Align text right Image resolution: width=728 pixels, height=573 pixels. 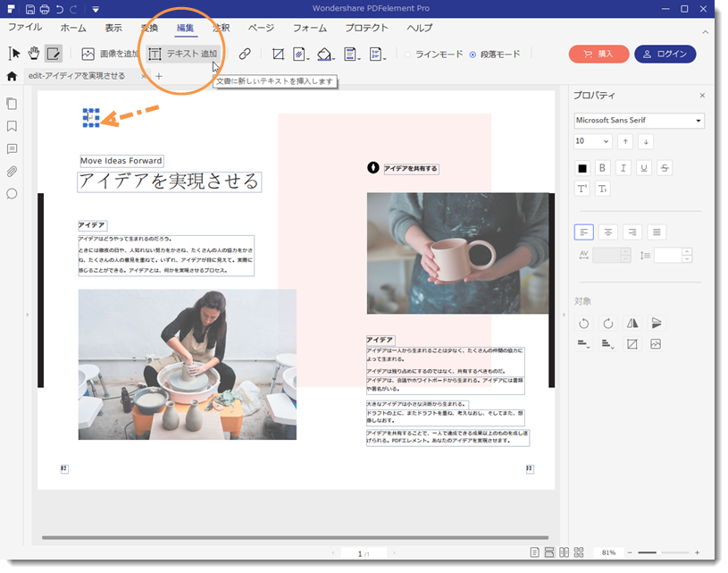point(632,232)
